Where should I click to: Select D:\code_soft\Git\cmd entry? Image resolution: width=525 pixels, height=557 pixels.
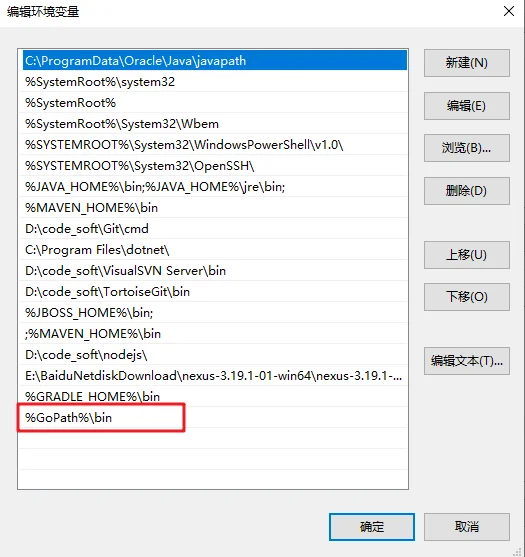pyautogui.click(x=213, y=228)
